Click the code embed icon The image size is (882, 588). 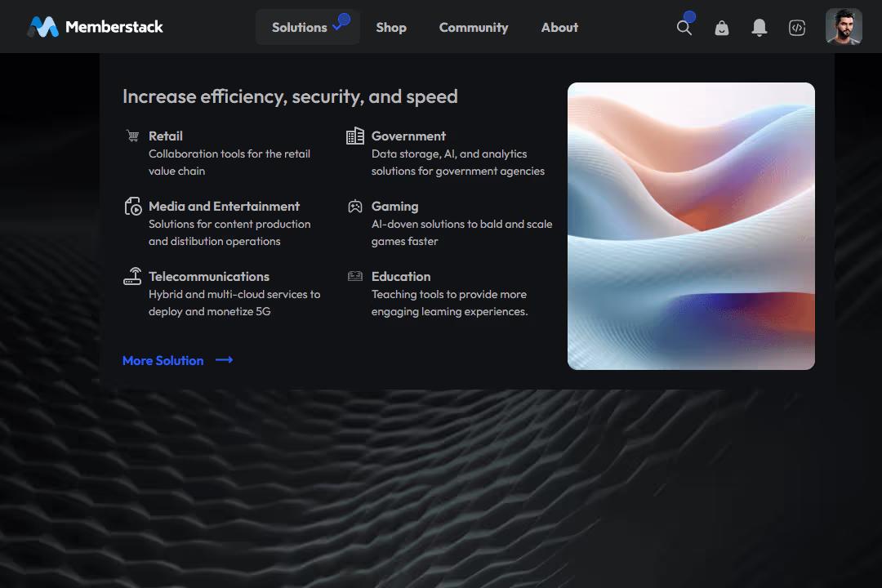(x=797, y=28)
